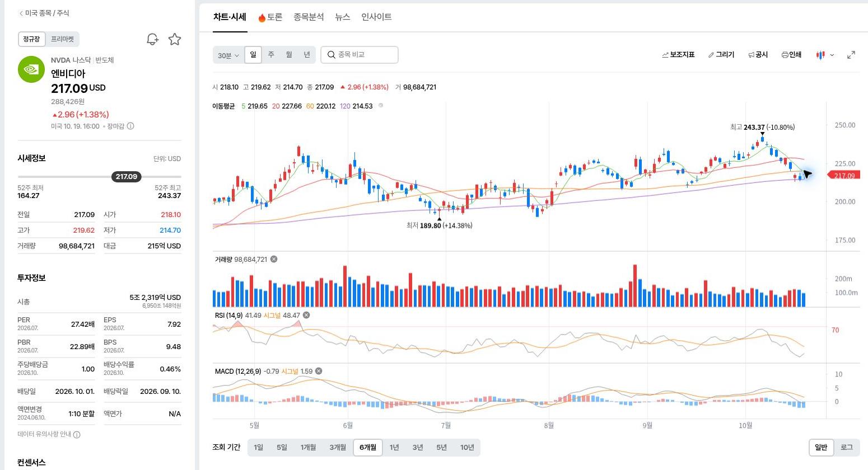Viewport: 868px width, 470px height.
Task: Select the 주 weekly candle interval
Action: [271, 55]
